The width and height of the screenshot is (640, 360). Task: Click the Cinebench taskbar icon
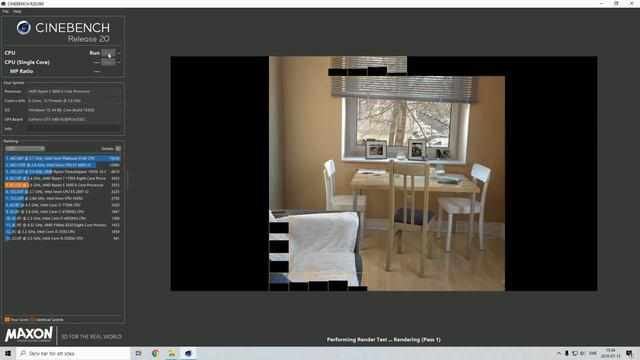[x=188, y=353]
